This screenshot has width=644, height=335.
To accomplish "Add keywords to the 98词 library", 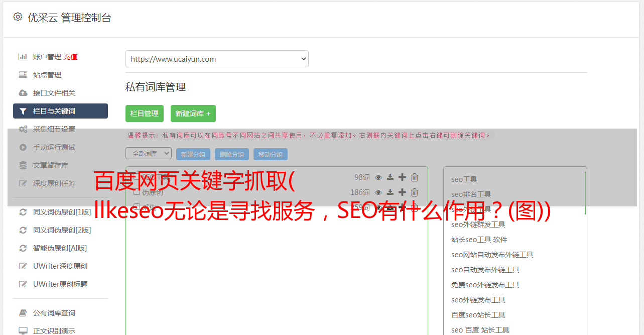I will tap(402, 177).
